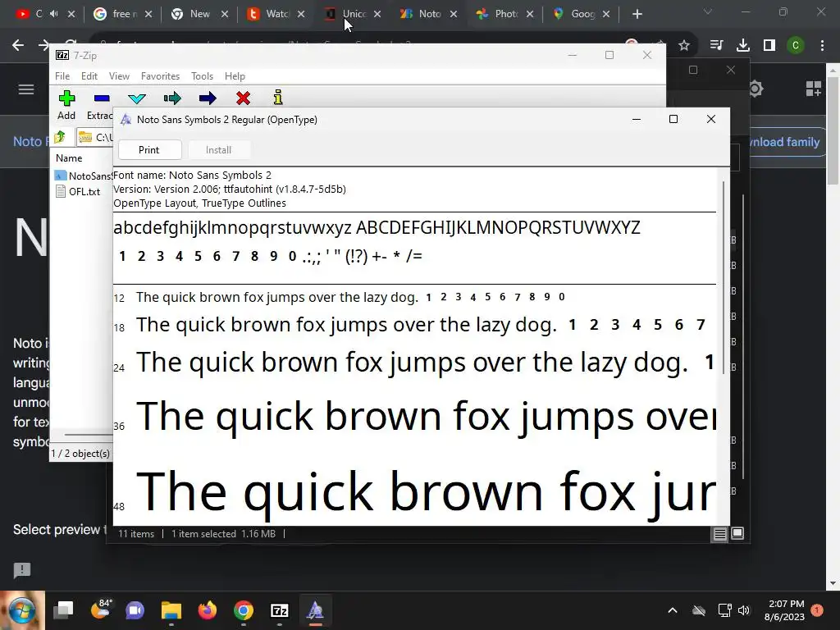Open the Edit menu in 7-Zip
The image size is (840, 630).
(x=89, y=76)
